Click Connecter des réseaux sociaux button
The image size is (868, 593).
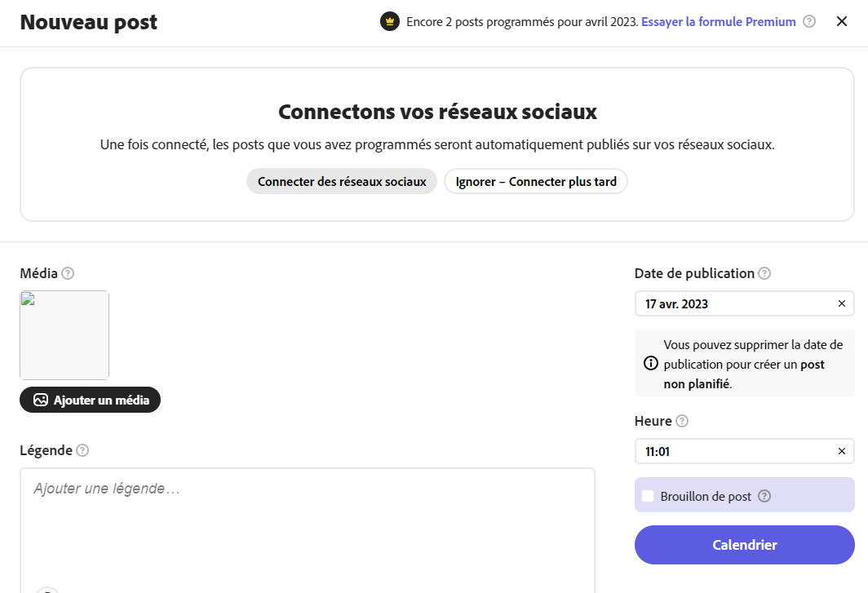coord(342,181)
